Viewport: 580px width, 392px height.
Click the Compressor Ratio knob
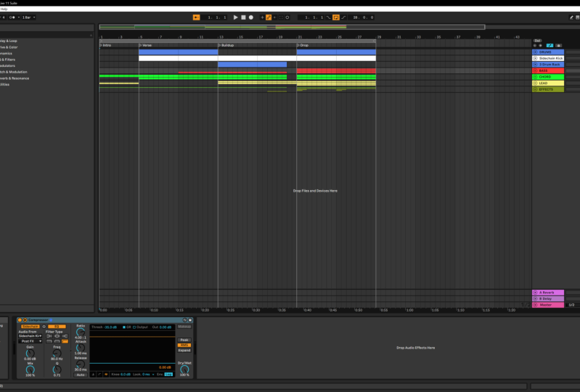click(81, 332)
